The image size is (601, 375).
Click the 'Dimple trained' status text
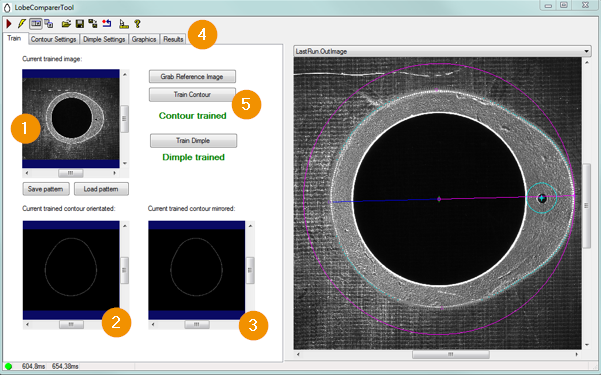point(194,157)
